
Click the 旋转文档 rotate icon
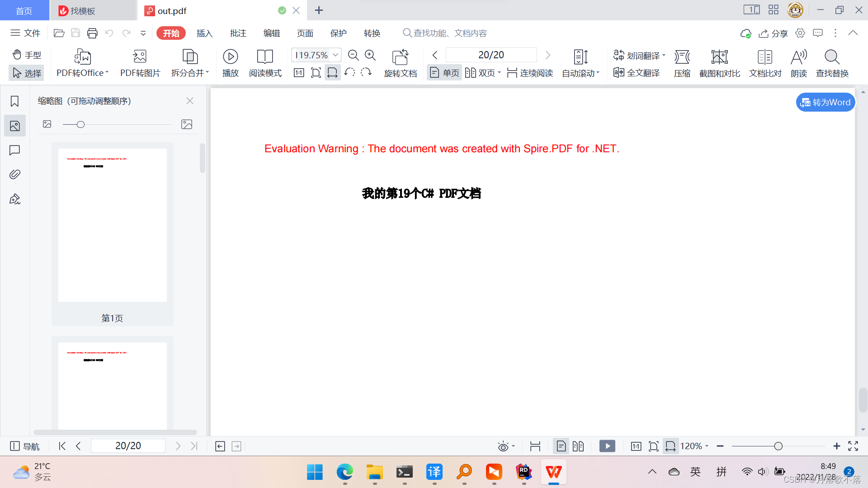click(400, 62)
